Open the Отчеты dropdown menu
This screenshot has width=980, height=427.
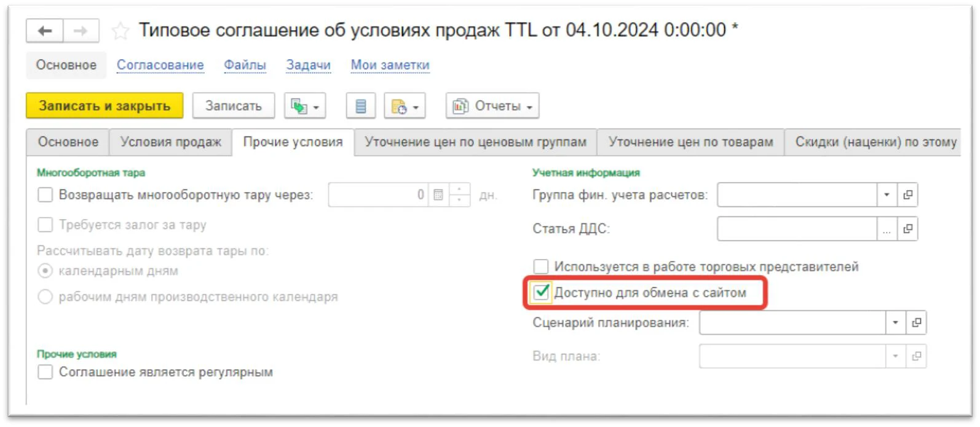click(x=492, y=106)
